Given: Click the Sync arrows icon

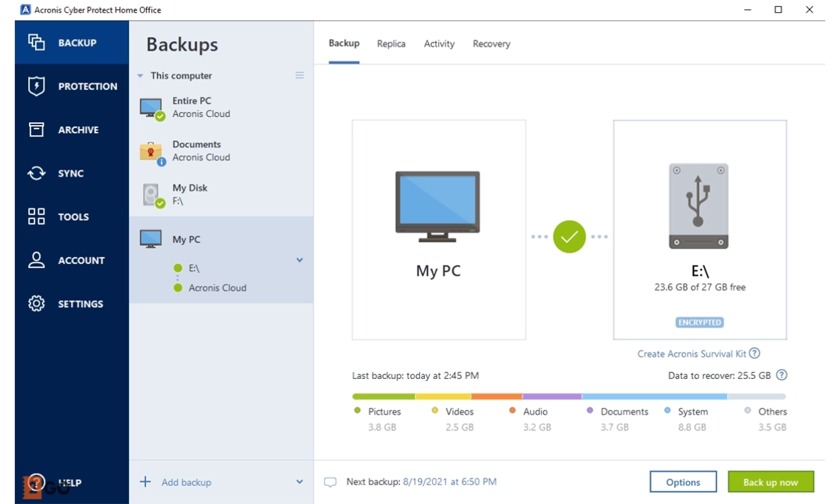Looking at the screenshot, I should click(x=36, y=173).
